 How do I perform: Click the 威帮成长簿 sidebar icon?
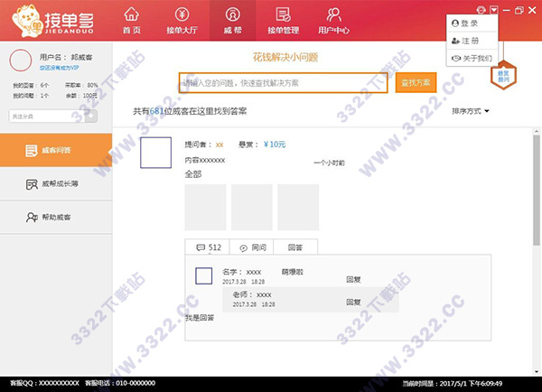click(32, 184)
